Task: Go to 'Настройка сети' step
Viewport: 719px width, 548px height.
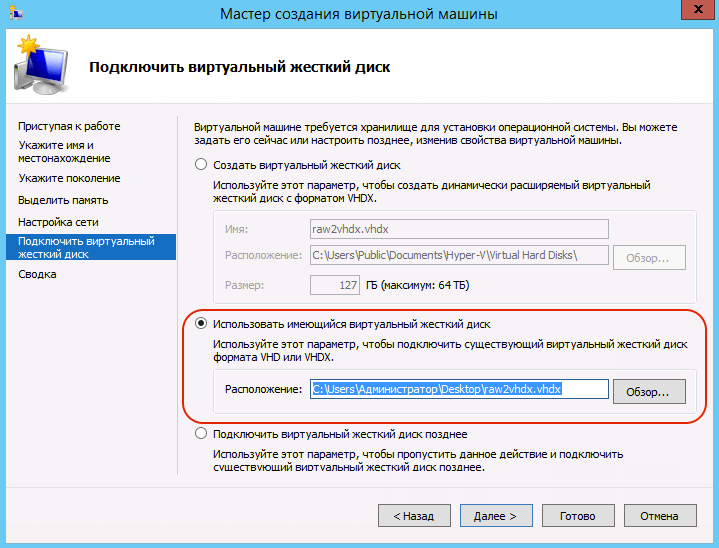Action: [x=58, y=222]
